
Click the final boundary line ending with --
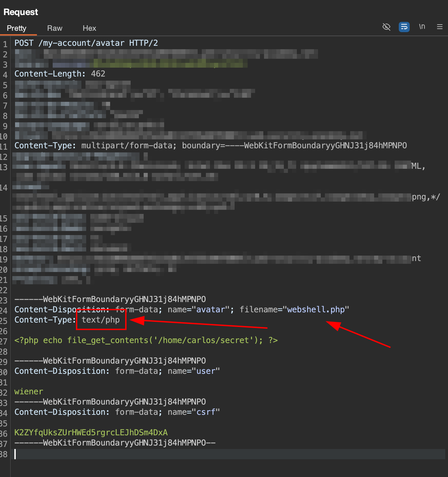pos(115,443)
